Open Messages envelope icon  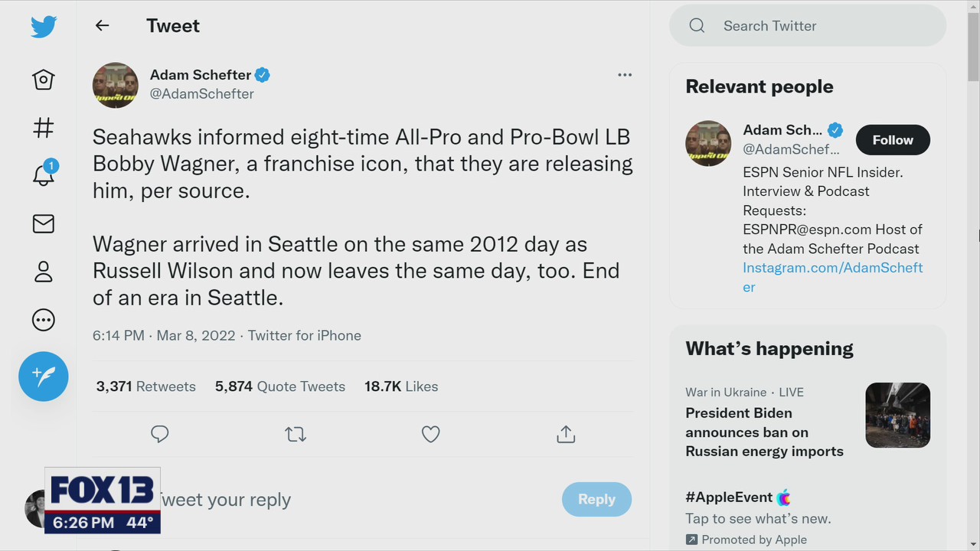click(x=44, y=223)
